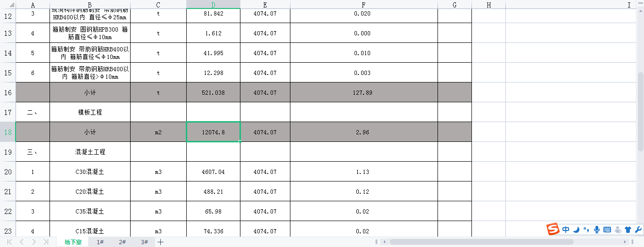Select row 16 header

(8, 93)
